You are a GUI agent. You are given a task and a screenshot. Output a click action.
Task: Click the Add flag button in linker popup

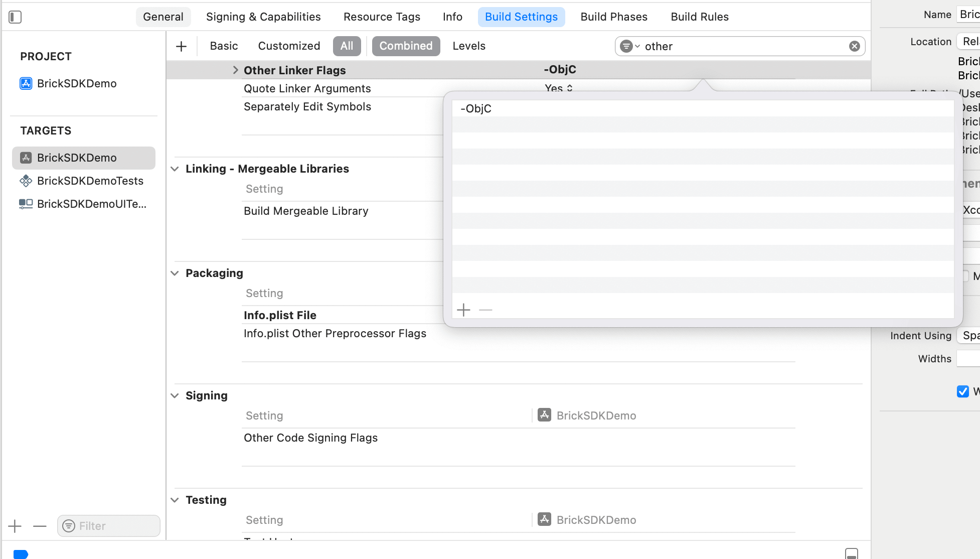[x=464, y=309]
